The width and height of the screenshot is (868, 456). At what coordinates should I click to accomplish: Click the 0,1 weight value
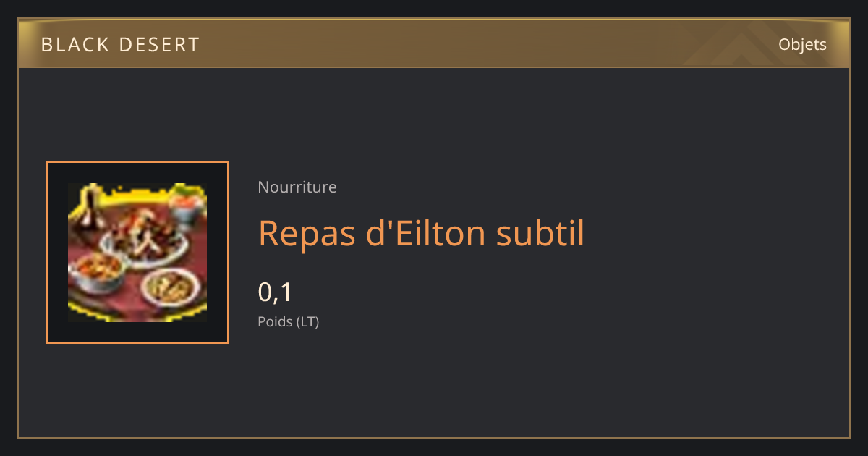point(275,292)
